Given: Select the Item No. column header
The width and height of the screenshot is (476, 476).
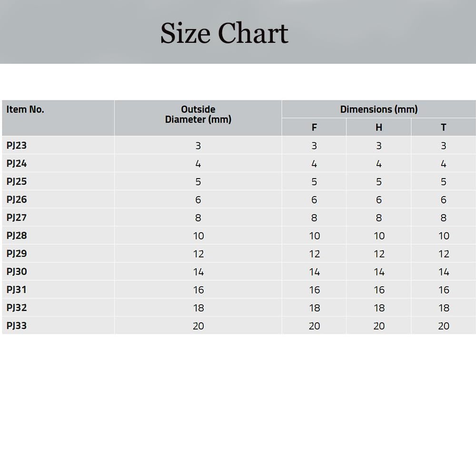Looking at the screenshot, I should click(25, 109).
